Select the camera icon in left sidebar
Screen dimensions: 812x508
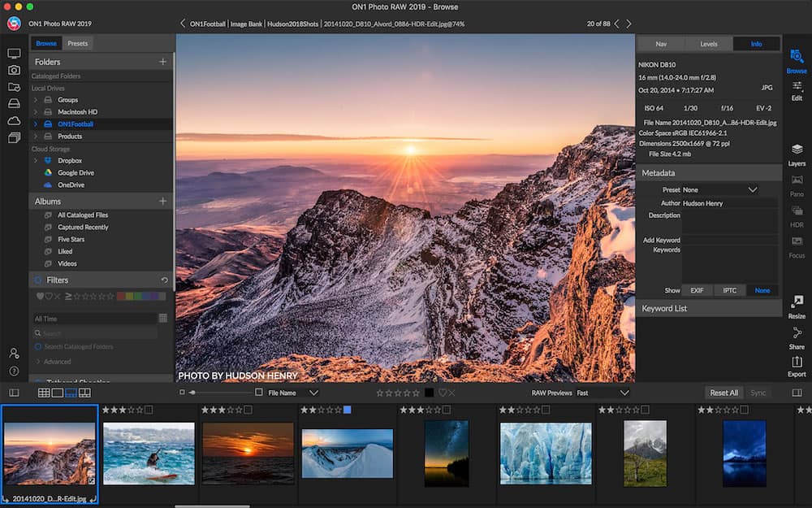[14, 70]
